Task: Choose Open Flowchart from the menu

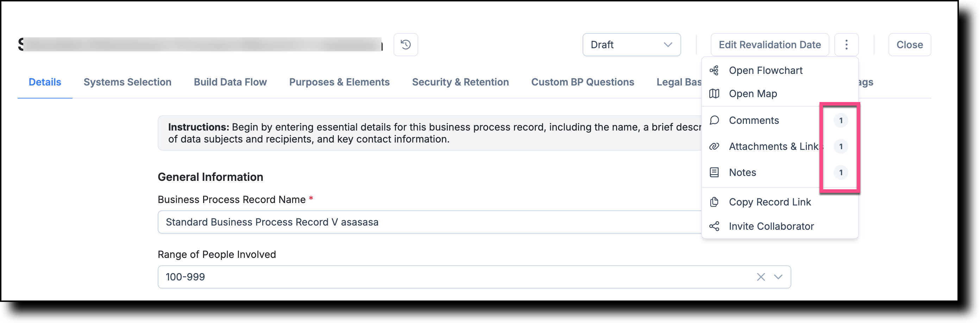Action: click(x=779, y=70)
